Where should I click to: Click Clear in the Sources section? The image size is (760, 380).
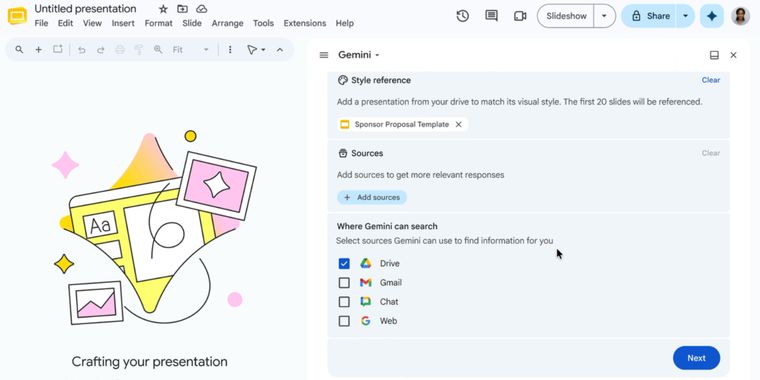(x=711, y=153)
